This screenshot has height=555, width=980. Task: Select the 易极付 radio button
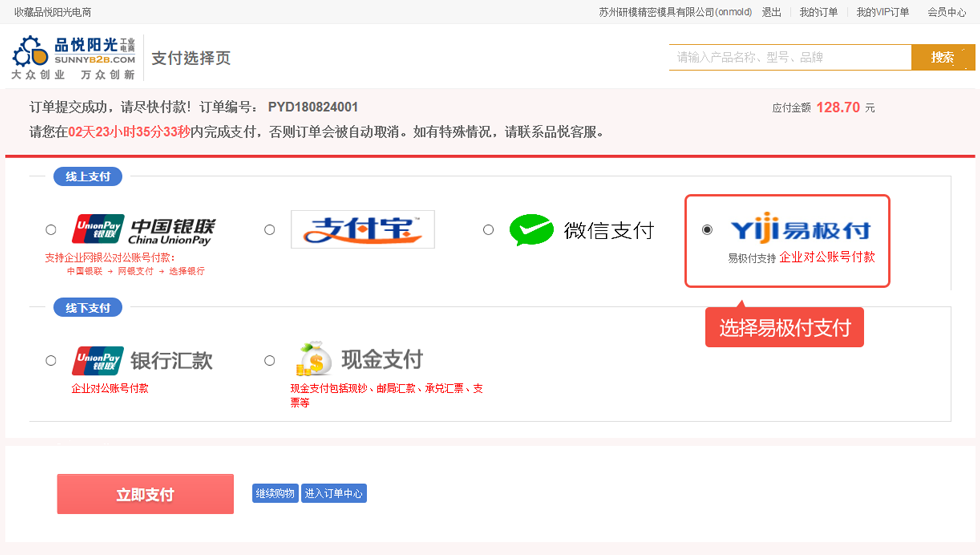pyautogui.click(x=707, y=229)
